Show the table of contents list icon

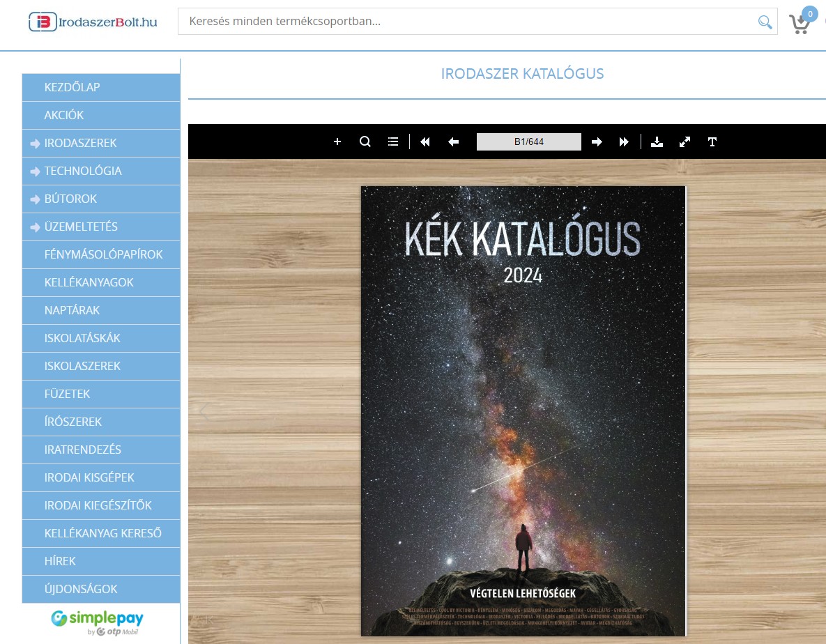(x=393, y=141)
